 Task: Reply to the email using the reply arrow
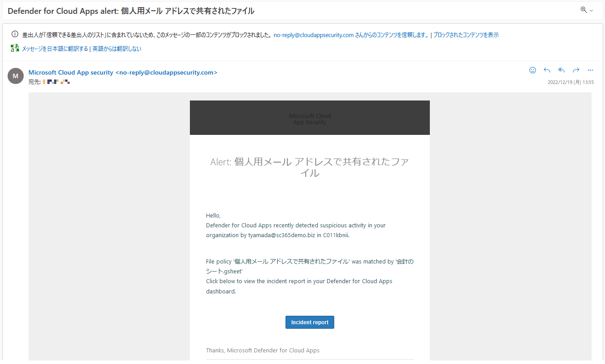coord(547,70)
